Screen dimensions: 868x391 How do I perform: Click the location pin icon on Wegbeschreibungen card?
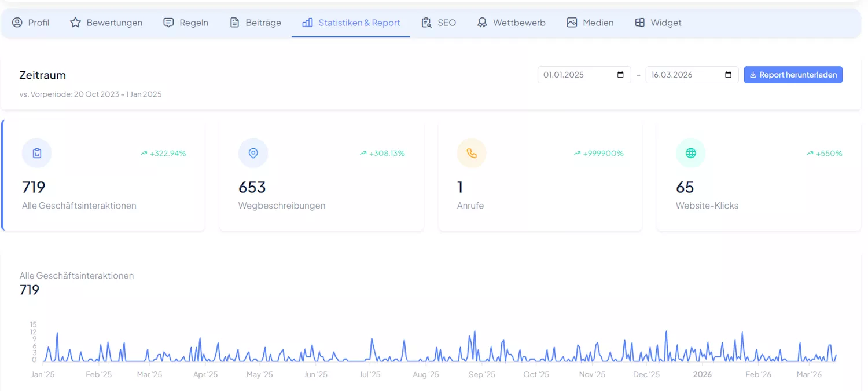(253, 153)
